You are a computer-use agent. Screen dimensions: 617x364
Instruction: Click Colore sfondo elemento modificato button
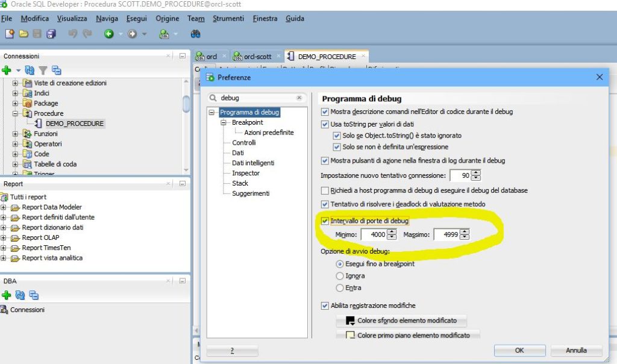pyautogui.click(x=401, y=321)
